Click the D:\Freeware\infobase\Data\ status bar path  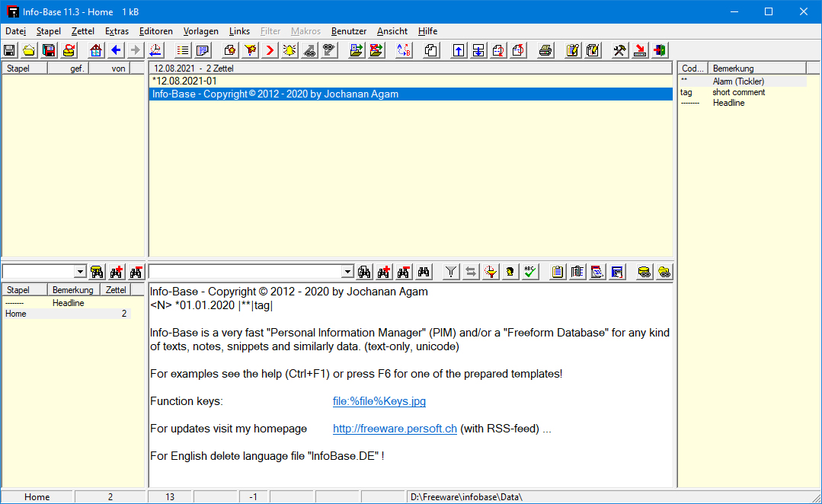tap(466, 496)
